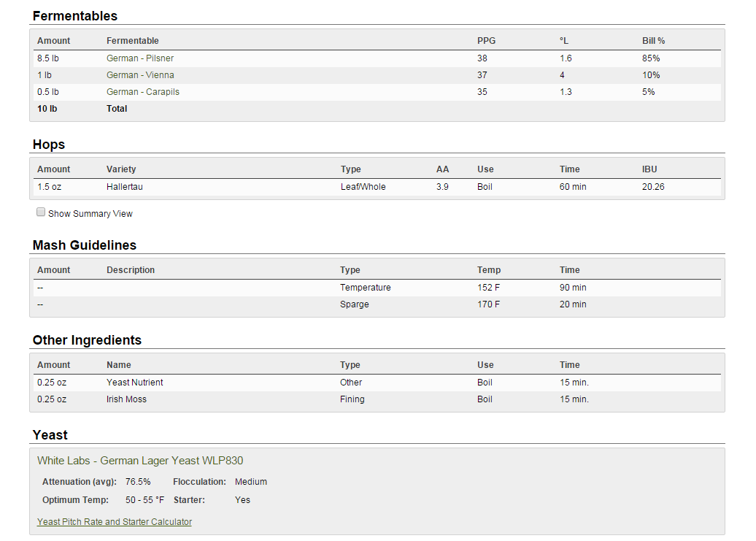The height and width of the screenshot is (541, 756).
Task: Toggle the Show Summary View checkbox
Action: click(x=41, y=212)
